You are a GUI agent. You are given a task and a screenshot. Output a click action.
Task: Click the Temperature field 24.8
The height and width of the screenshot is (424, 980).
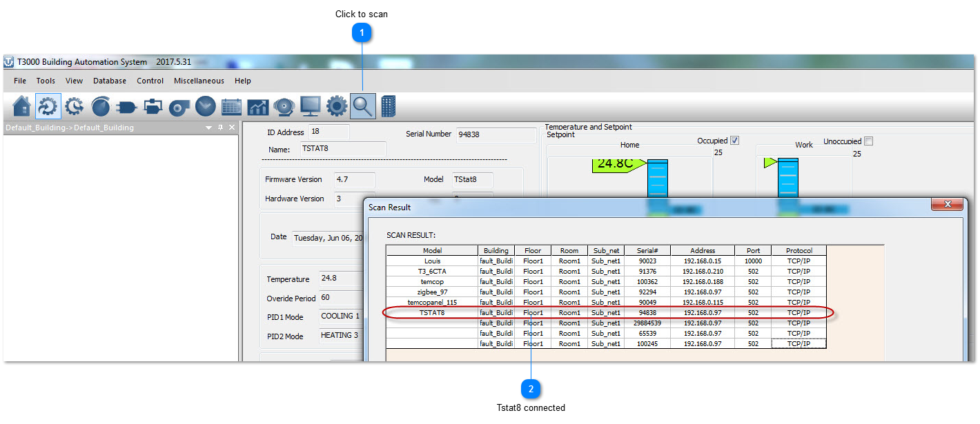click(x=341, y=279)
